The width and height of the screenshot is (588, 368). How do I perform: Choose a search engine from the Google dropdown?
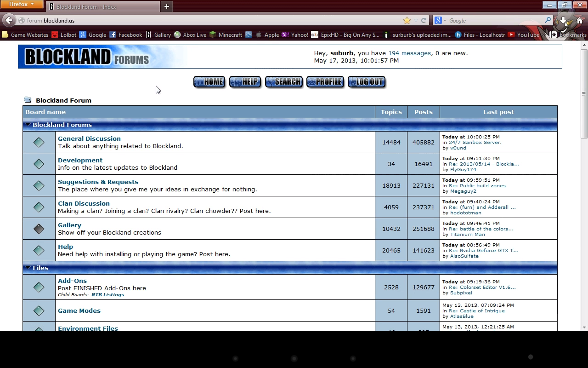pyautogui.click(x=440, y=21)
